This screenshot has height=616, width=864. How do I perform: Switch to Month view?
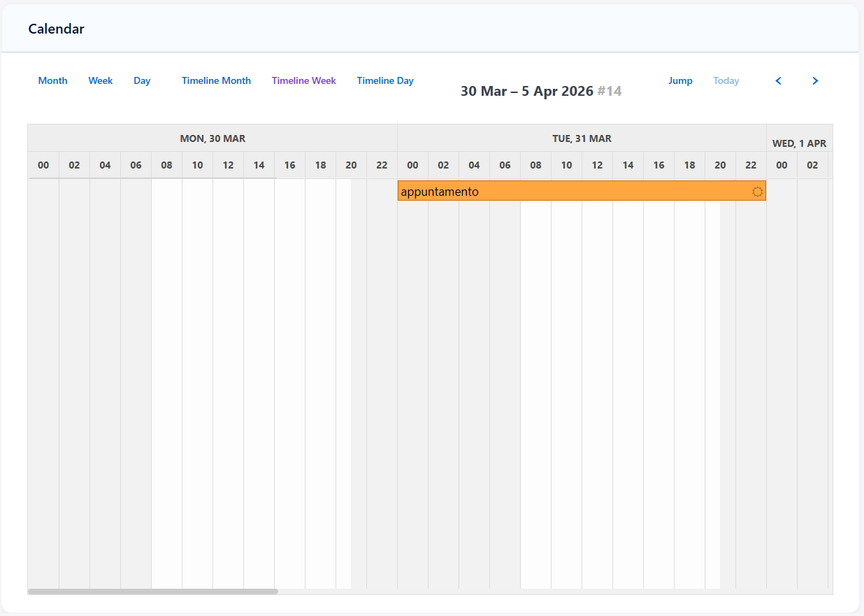[x=53, y=81]
